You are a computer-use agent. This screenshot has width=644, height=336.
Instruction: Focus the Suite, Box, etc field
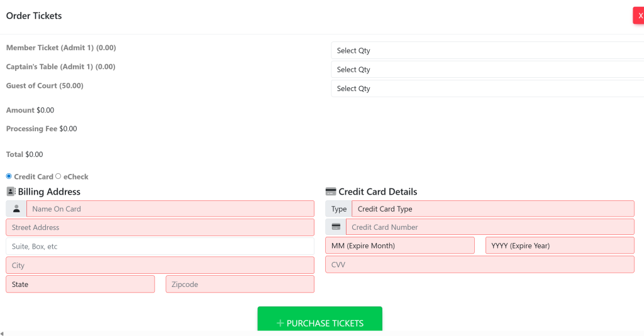[x=160, y=247]
